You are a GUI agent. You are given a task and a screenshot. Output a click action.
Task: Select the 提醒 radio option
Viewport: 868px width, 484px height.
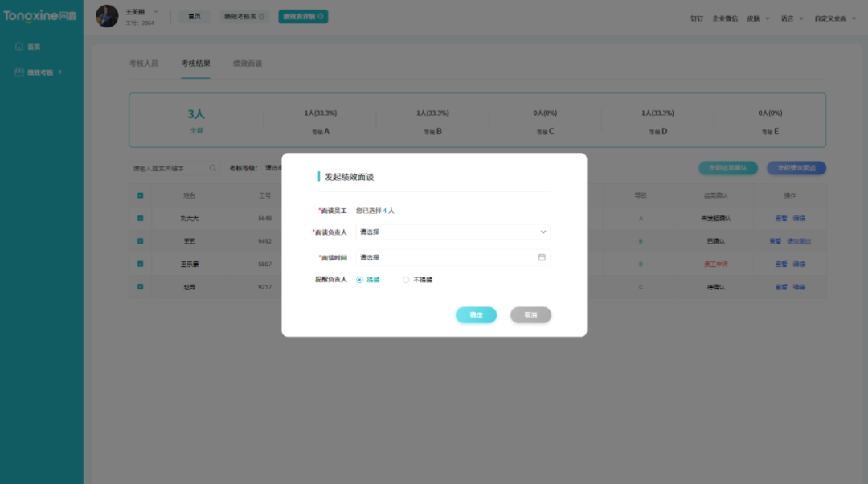pyautogui.click(x=359, y=280)
